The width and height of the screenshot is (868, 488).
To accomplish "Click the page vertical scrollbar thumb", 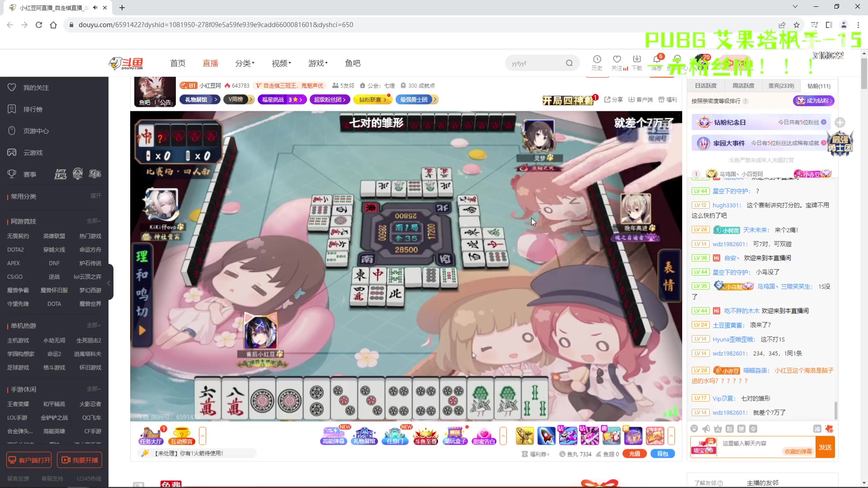I will (864, 72).
